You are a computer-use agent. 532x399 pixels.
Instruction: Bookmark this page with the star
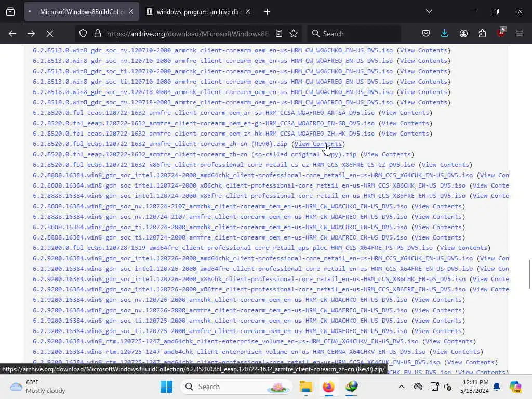coord(294,34)
